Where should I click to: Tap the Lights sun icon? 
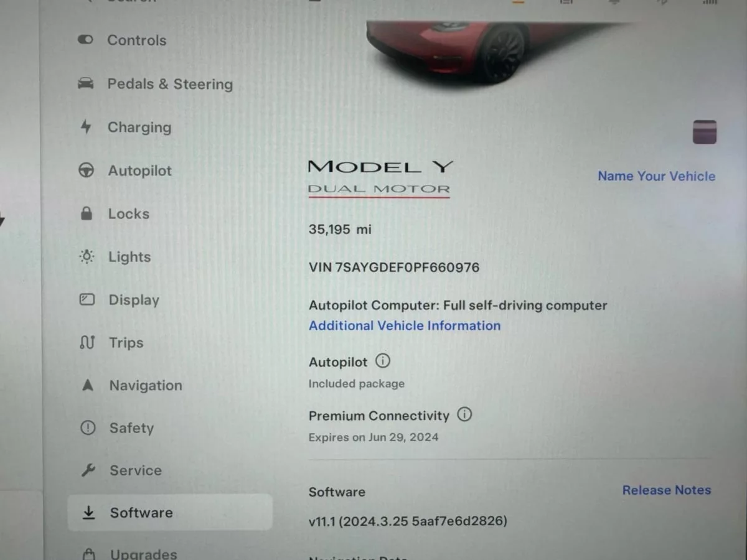(87, 256)
